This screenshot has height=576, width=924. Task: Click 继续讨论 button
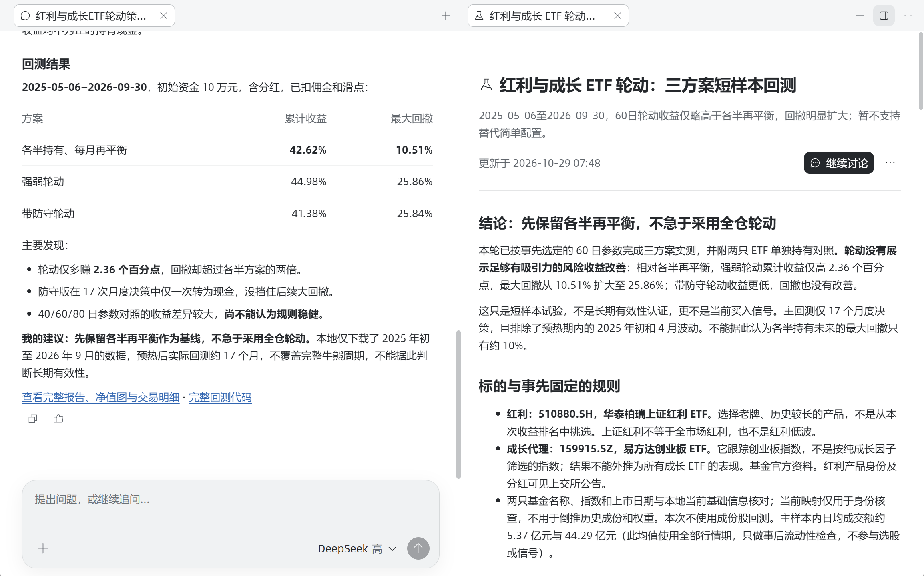pos(839,163)
